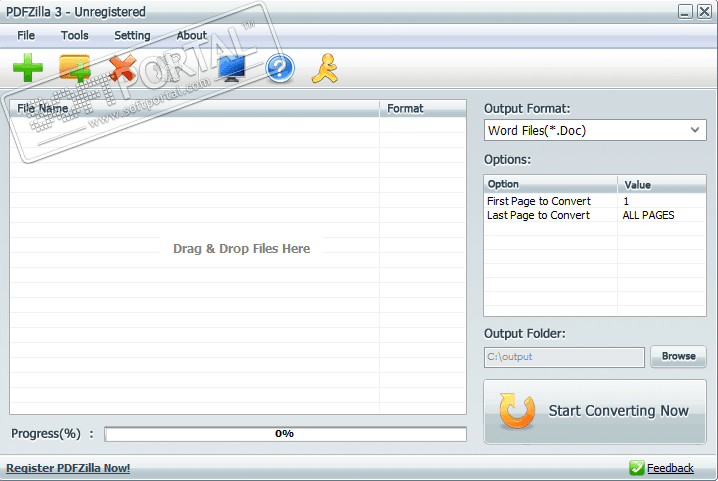
Task: Click the yellow running man toolbar icon
Action: (325, 69)
